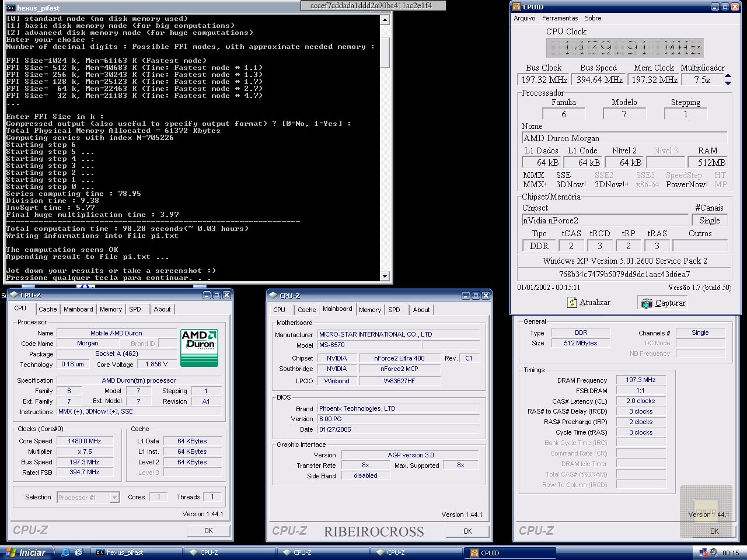
Task: Switch to the Memory tab in left CPU-Z
Action: [111, 310]
